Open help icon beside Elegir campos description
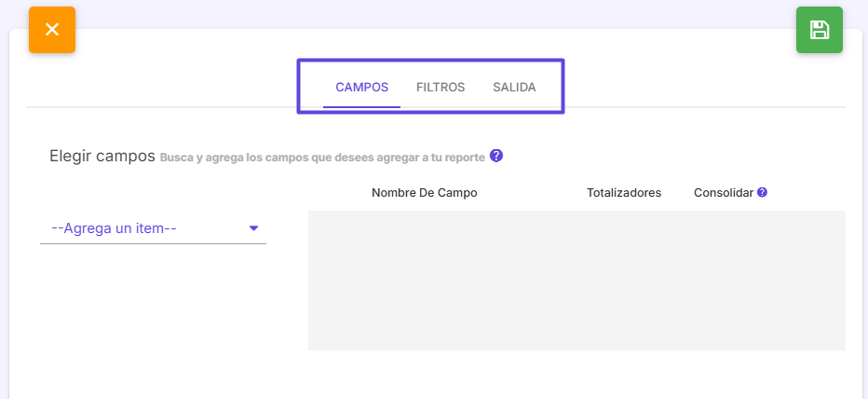The image size is (868, 399). (x=496, y=156)
